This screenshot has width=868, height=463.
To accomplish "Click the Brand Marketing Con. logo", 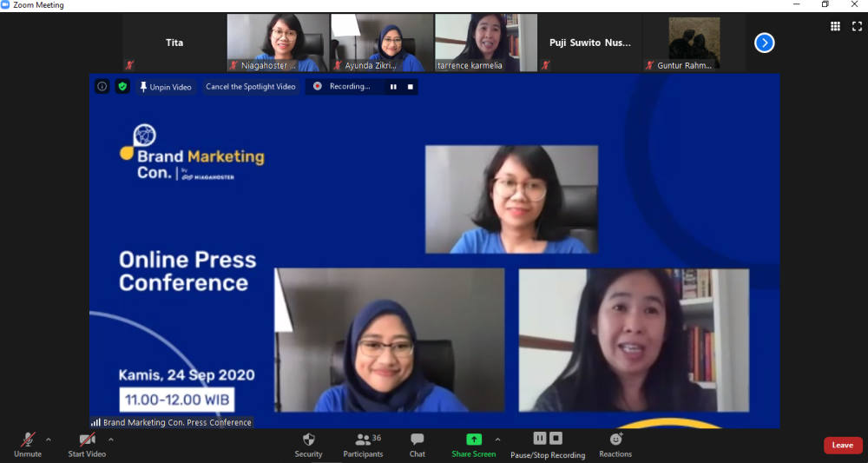I will (192, 152).
